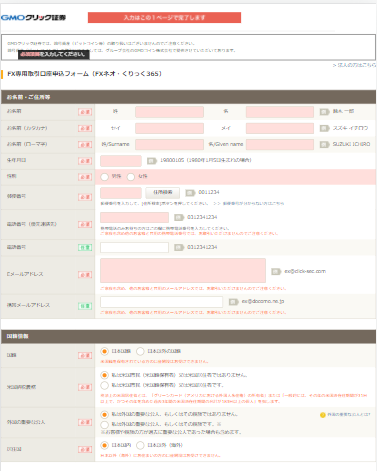
Task: Select 'I am a US taxpayer' option
Action: click(104, 385)
